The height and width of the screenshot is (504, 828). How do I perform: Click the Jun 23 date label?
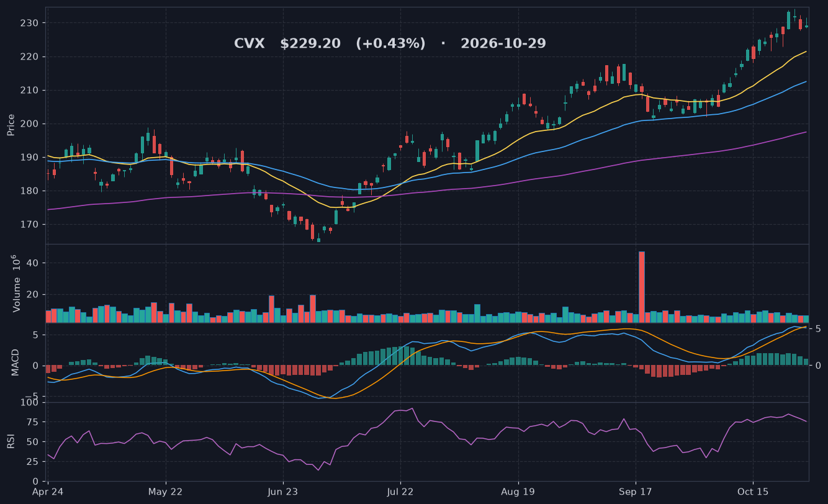pos(283,492)
